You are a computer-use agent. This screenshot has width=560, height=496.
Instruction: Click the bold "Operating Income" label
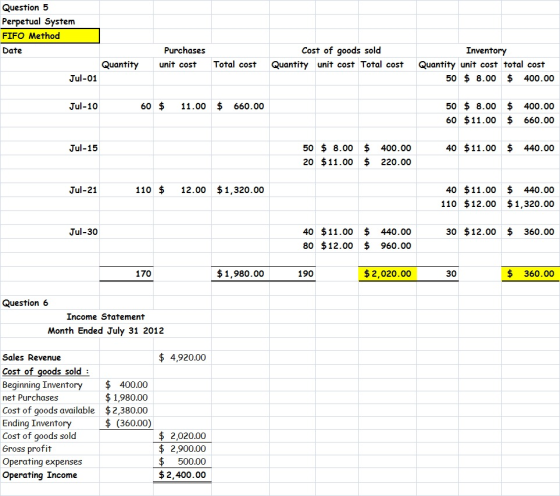40,475
